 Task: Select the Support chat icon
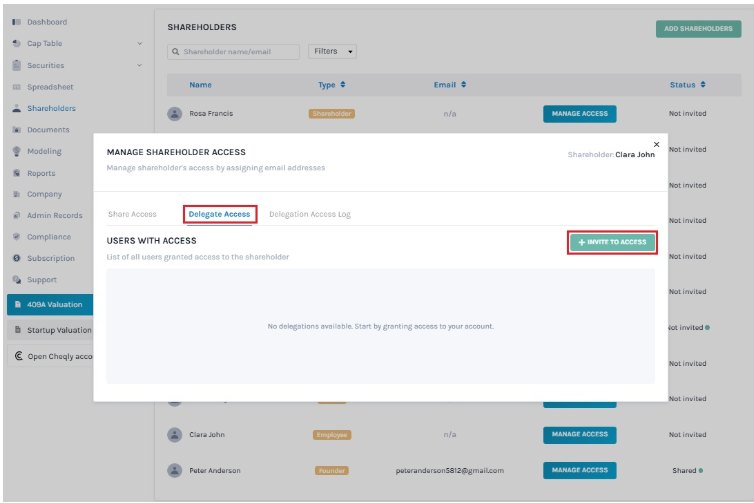pos(17,279)
